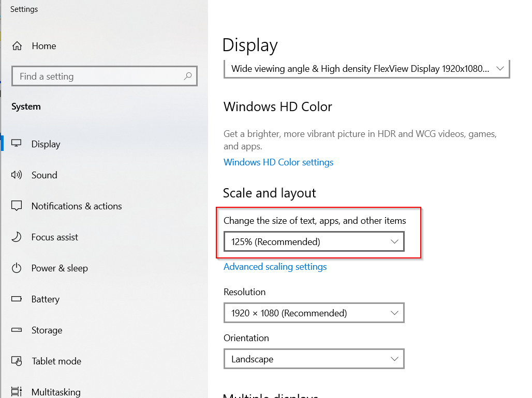Click the Power & sleep icon
532x398 pixels.
(x=17, y=268)
